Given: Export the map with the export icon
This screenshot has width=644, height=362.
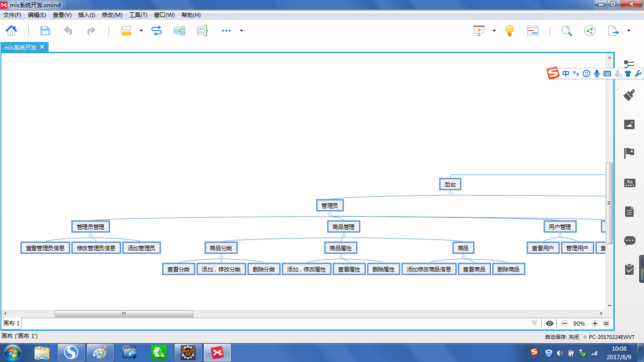Looking at the screenshot, I should tap(613, 31).
